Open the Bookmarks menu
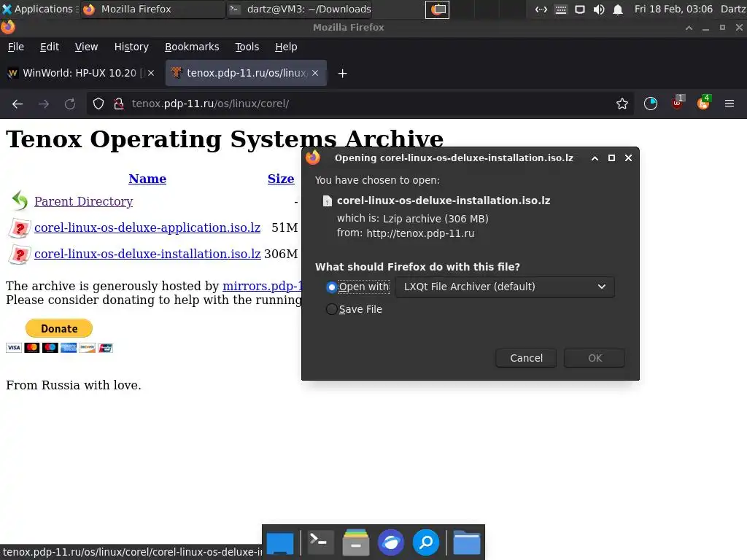The height and width of the screenshot is (560, 747). [x=192, y=47]
